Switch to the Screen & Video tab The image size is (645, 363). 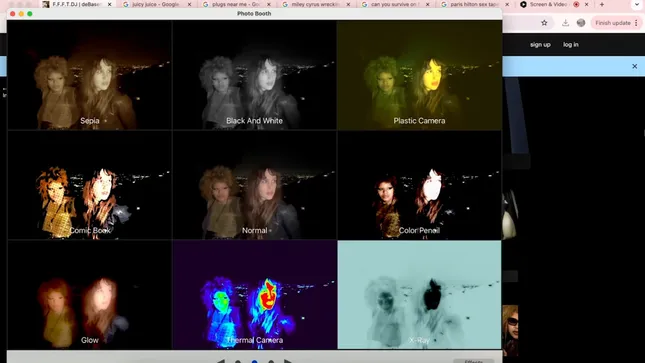[x=547, y=5]
